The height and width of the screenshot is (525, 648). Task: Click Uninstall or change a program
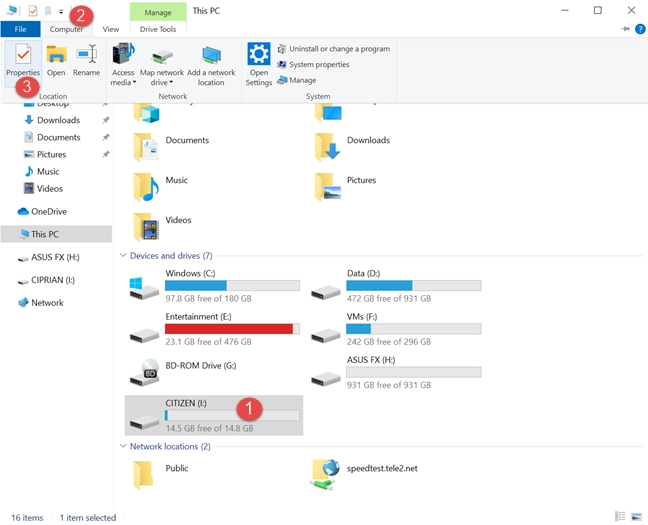point(334,49)
